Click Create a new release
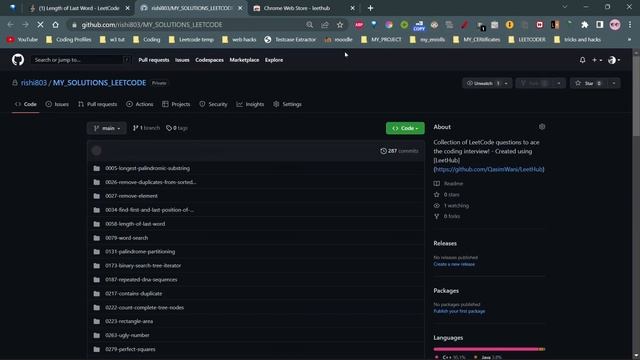Screen dimensions: 640x360 coord(454,264)
